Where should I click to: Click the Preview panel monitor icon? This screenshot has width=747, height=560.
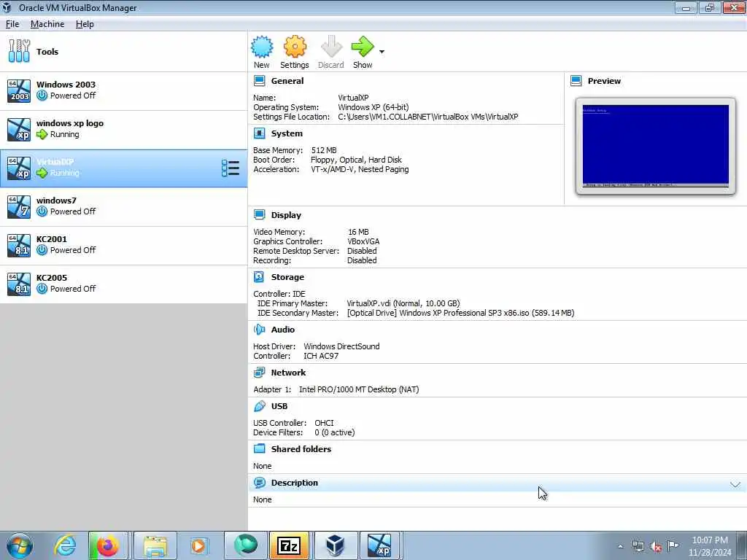576,81
